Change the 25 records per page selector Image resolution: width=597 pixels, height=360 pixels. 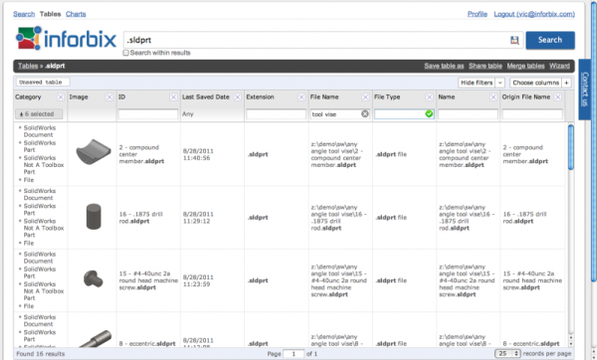508,354
